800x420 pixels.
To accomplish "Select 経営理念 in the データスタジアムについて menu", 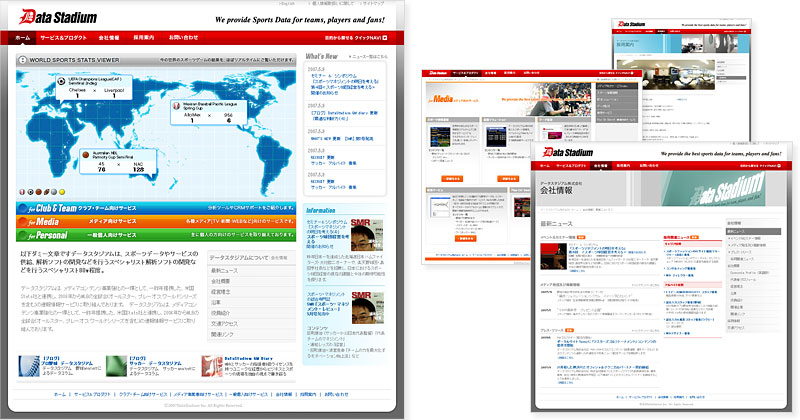I will click(x=252, y=292).
